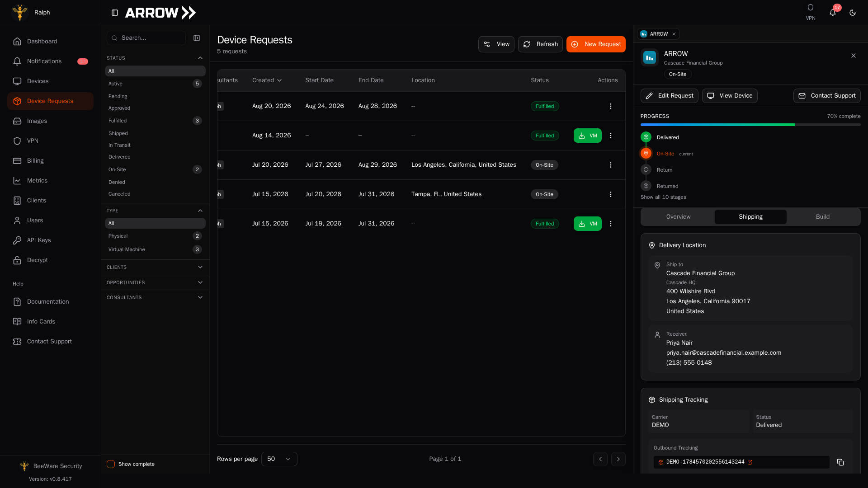Select the Delivered progress stage marker
Viewport: 868px width, 488px height.
tap(646, 137)
